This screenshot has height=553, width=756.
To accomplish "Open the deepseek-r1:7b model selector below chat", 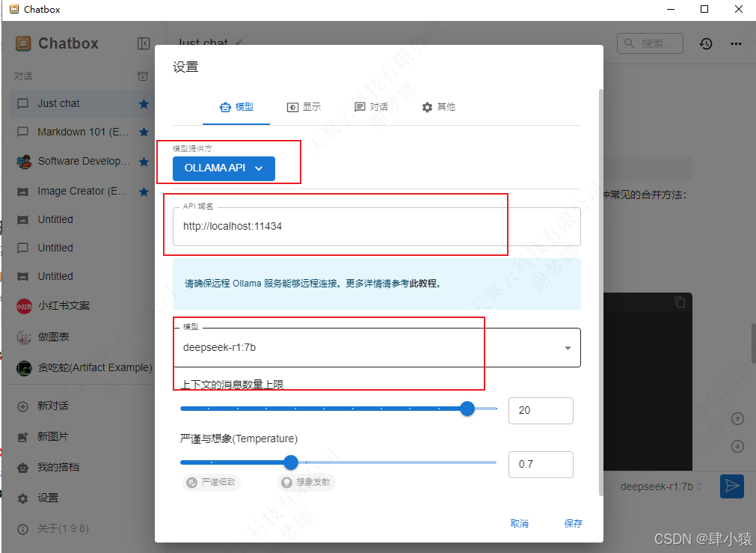I will pyautogui.click(x=662, y=486).
